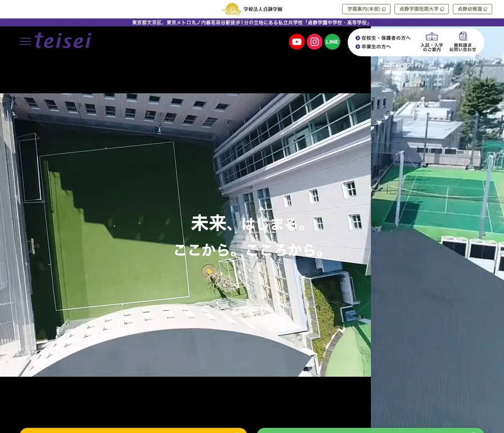Open 卒業生の方へ link
Viewport: 504px width, 433px height.
(373, 47)
